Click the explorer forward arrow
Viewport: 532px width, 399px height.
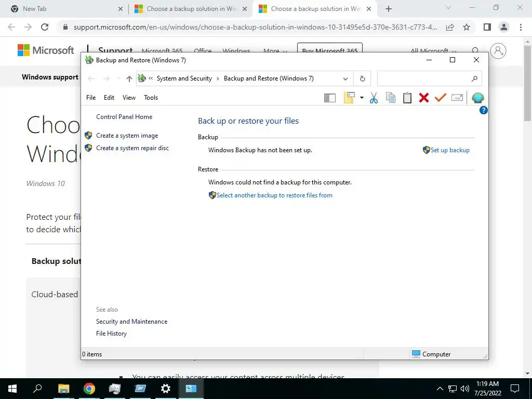click(x=106, y=79)
